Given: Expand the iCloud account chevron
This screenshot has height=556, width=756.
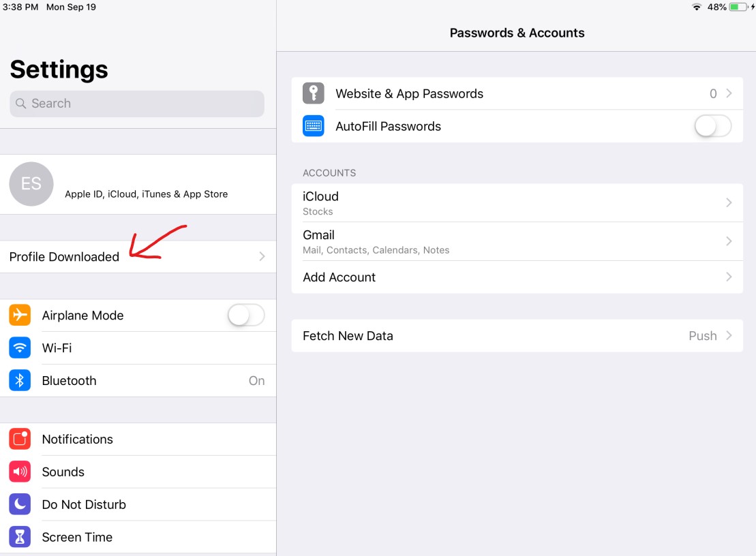Looking at the screenshot, I should tap(729, 203).
